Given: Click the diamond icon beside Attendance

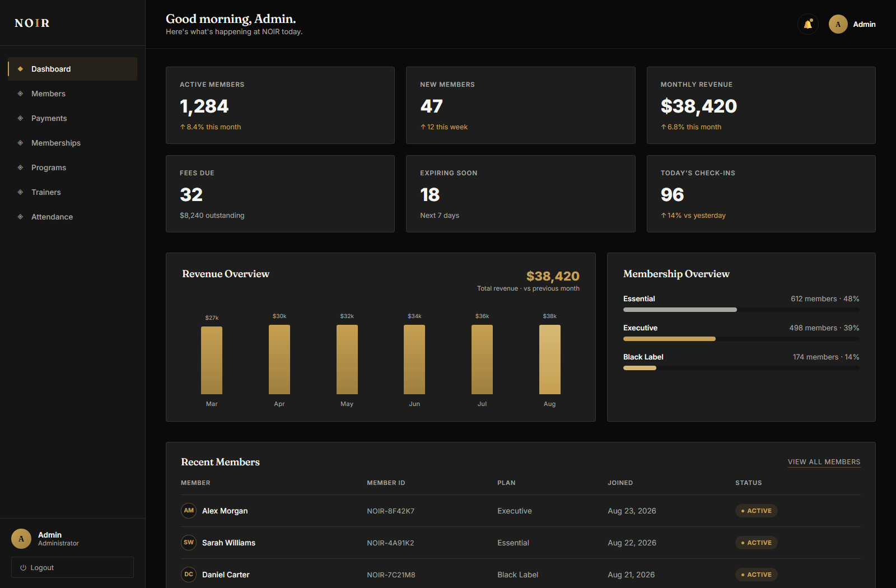Looking at the screenshot, I should pyautogui.click(x=20, y=217).
